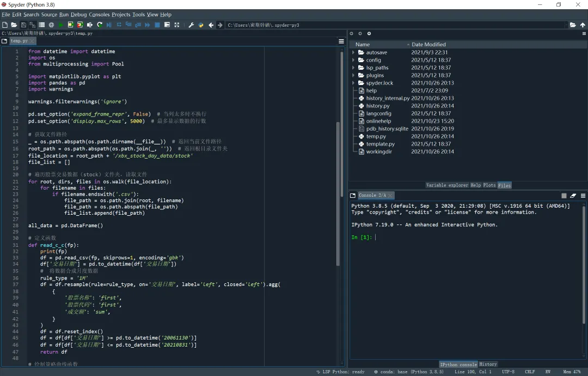Sort files by Date Modified column
The image size is (588, 376).
click(x=428, y=45)
